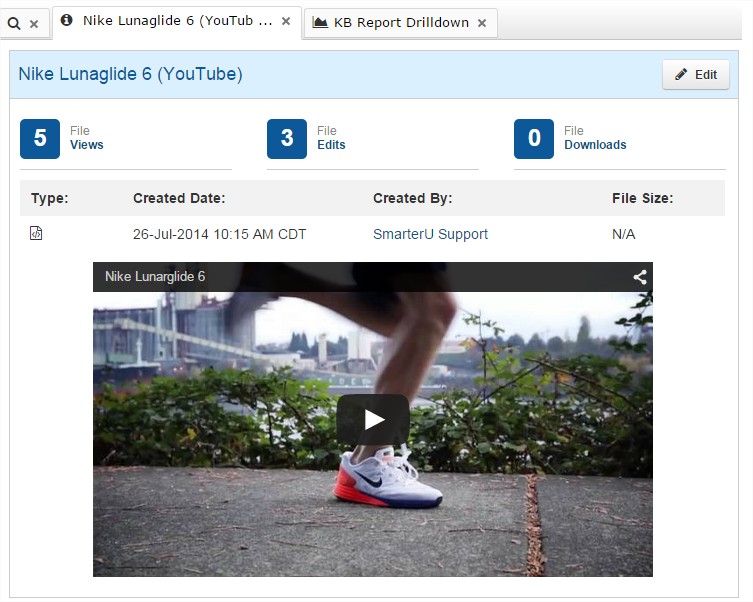The image size is (753, 602).
Task: Click the N/A file size value
Action: click(x=623, y=234)
